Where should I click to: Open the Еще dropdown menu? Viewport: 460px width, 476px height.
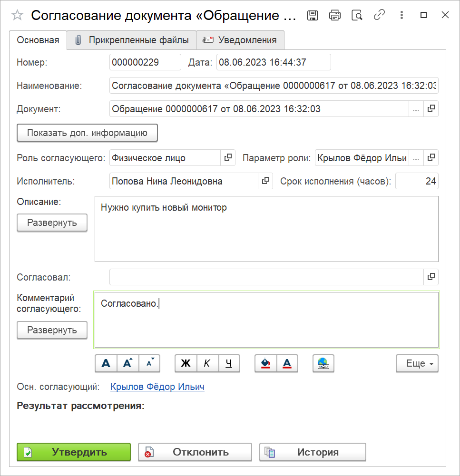[x=417, y=363]
